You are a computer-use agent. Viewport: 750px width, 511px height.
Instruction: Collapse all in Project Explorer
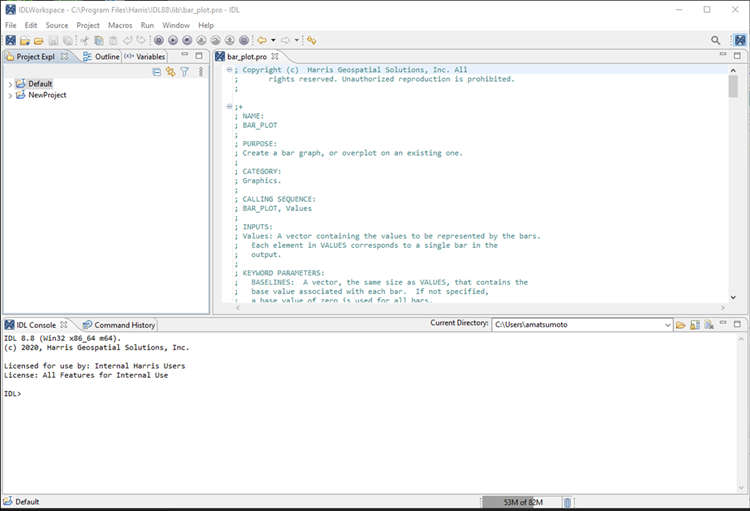click(x=157, y=72)
